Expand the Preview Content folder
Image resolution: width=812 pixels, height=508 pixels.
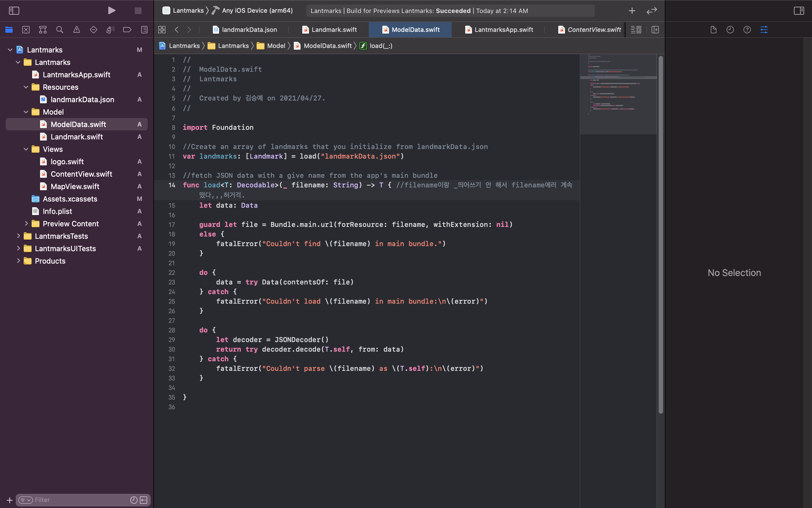pos(26,224)
